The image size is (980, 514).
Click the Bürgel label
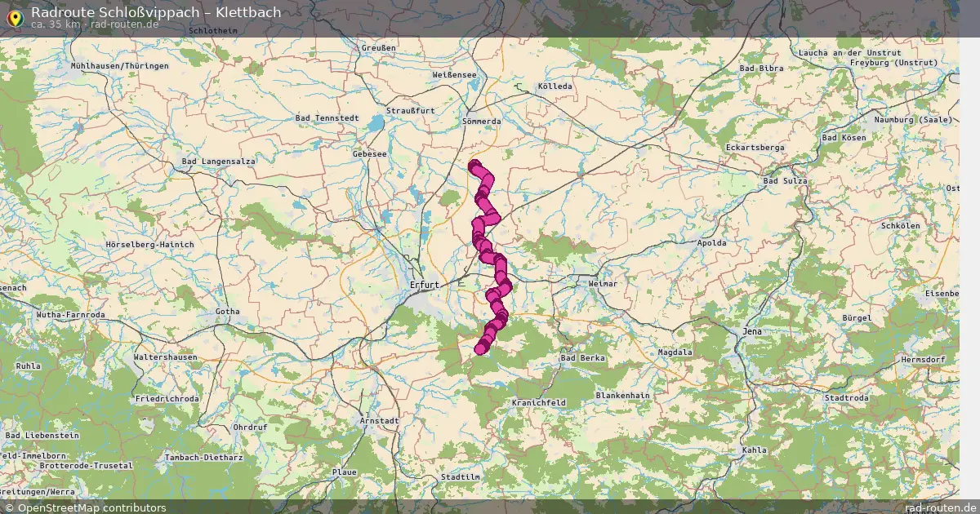point(857,317)
